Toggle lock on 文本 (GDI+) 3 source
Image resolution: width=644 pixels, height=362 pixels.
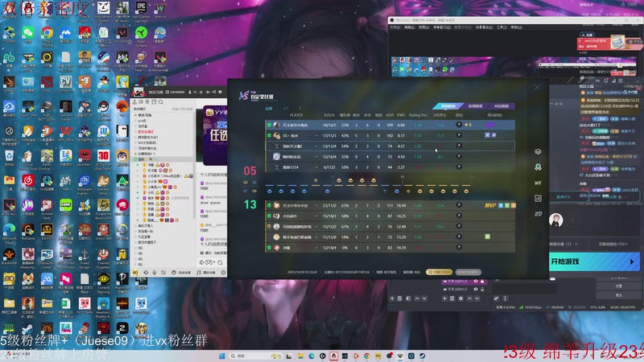pyautogui.click(x=482, y=282)
